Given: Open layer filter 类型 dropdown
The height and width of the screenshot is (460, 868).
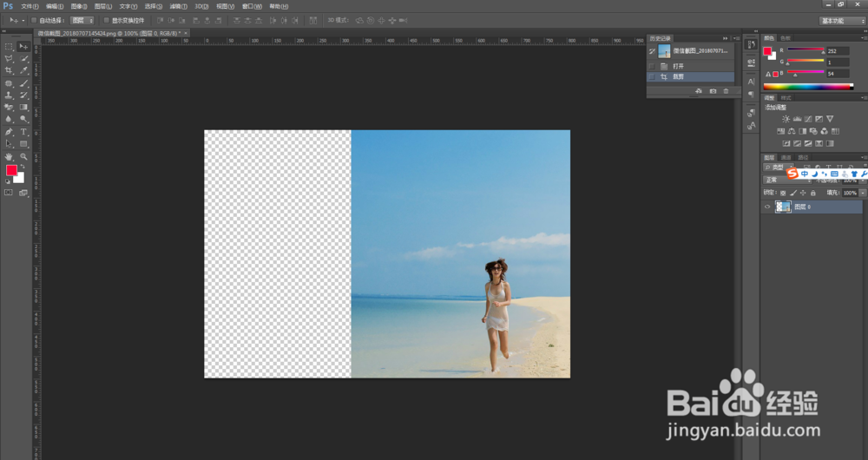Looking at the screenshot, I should point(779,168).
